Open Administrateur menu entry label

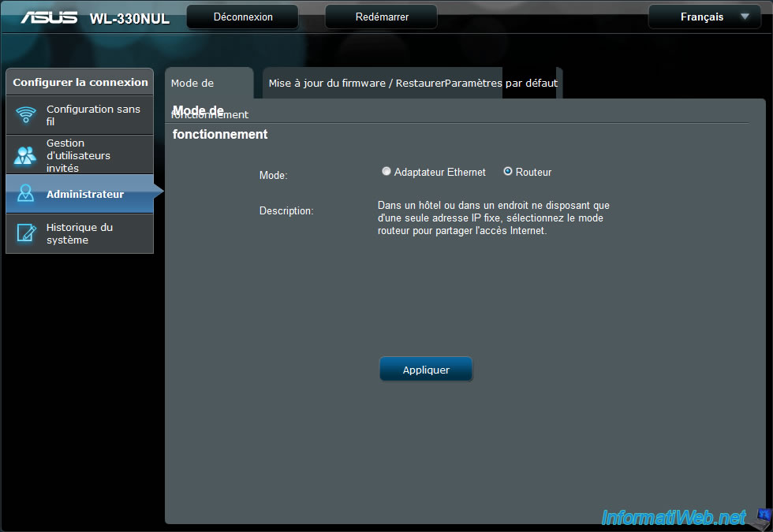(x=85, y=194)
